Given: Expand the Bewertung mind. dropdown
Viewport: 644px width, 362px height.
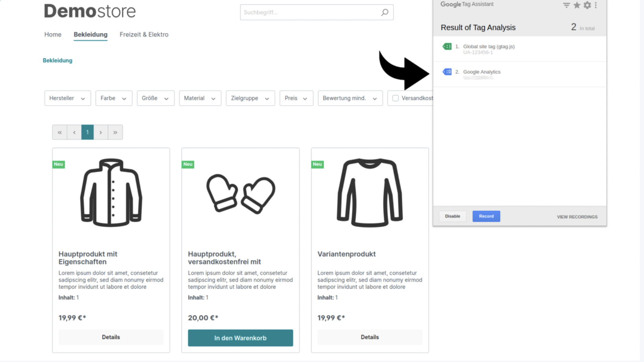Looking at the screenshot, I should click(350, 98).
